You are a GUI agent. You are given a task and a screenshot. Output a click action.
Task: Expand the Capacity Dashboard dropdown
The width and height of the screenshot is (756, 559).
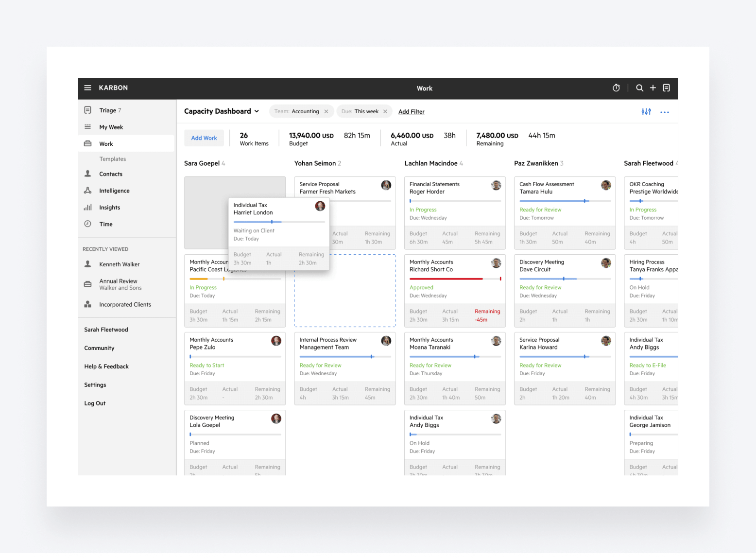pyautogui.click(x=257, y=111)
